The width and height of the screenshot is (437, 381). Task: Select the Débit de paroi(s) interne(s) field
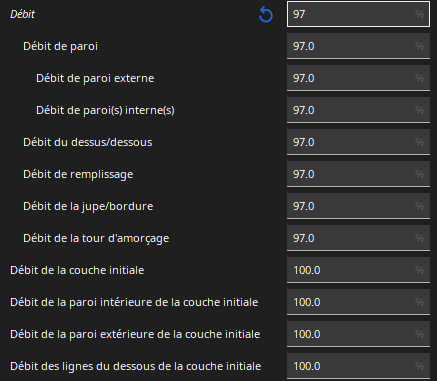(x=358, y=110)
